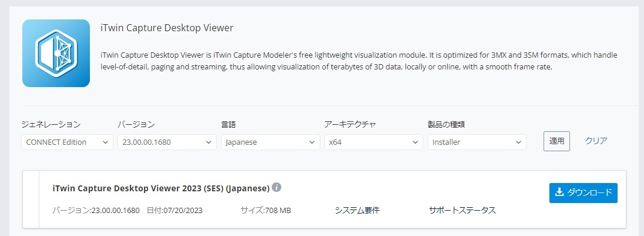Image resolution: width=644 pixels, height=236 pixels.
Task: Click the サイズ:708 MB text
Action: click(x=266, y=211)
